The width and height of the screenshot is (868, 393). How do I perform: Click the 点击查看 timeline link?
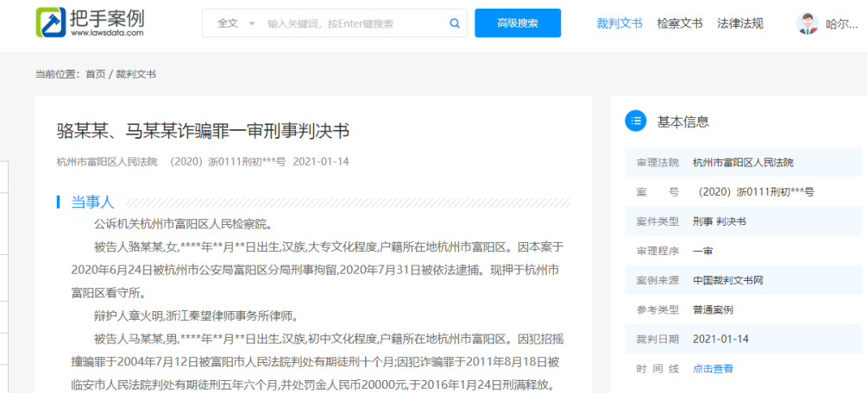(x=713, y=368)
